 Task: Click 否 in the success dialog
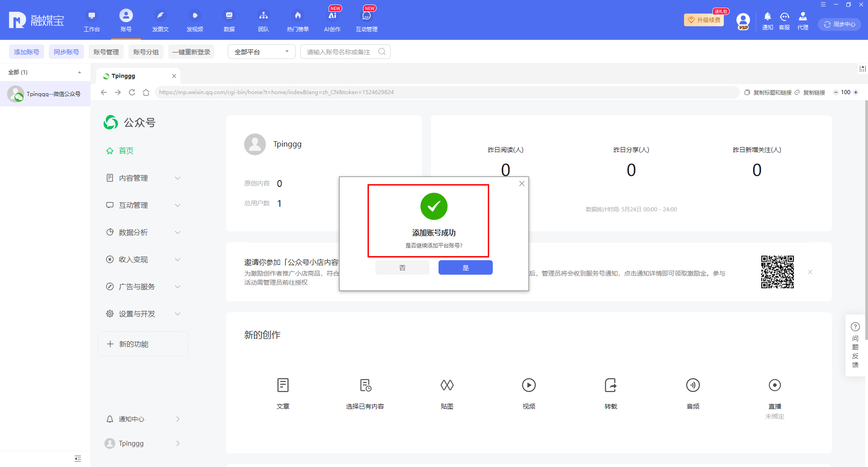tap(402, 267)
